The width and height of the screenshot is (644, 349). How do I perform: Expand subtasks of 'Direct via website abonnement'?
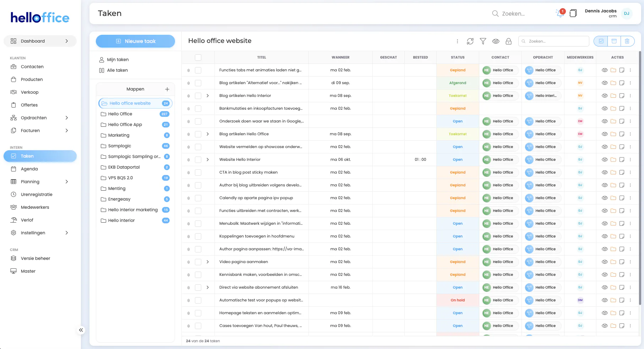pyautogui.click(x=208, y=287)
